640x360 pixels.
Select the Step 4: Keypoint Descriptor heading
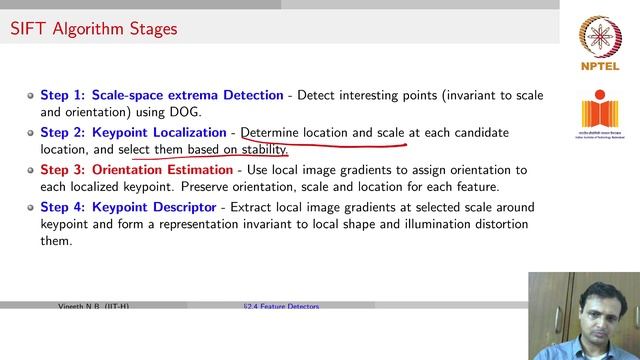128,207
